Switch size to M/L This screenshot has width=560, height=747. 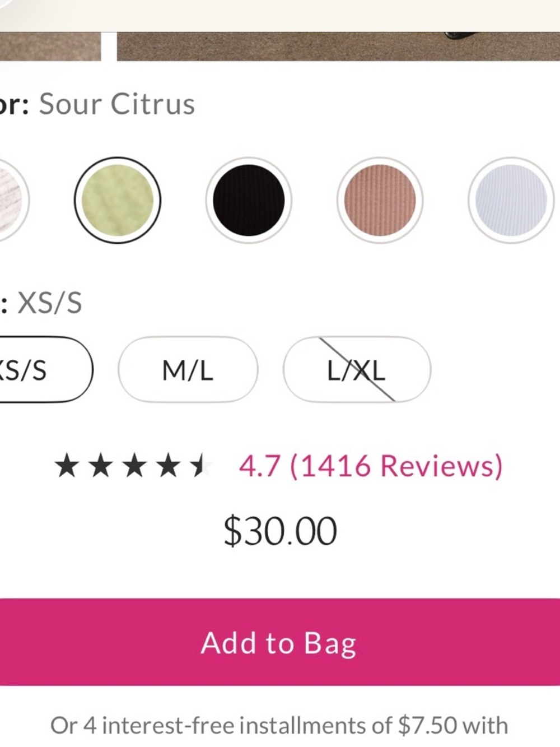[188, 370]
